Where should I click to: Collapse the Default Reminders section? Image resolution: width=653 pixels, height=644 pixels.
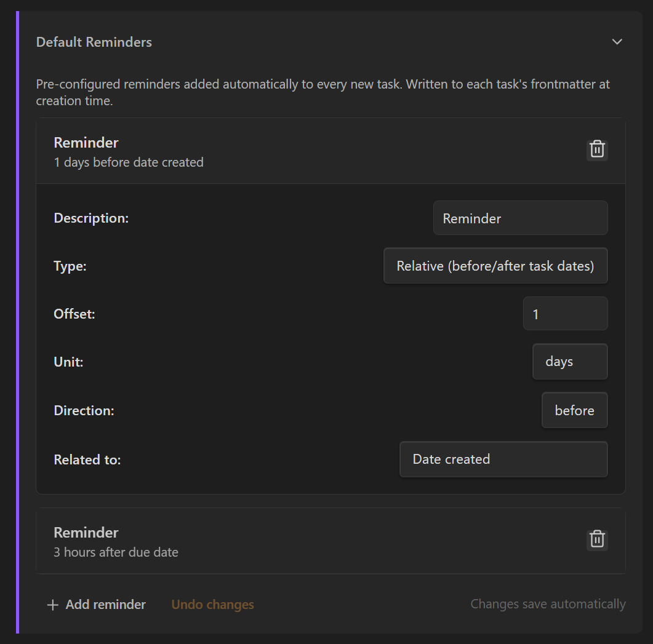tap(617, 42)
